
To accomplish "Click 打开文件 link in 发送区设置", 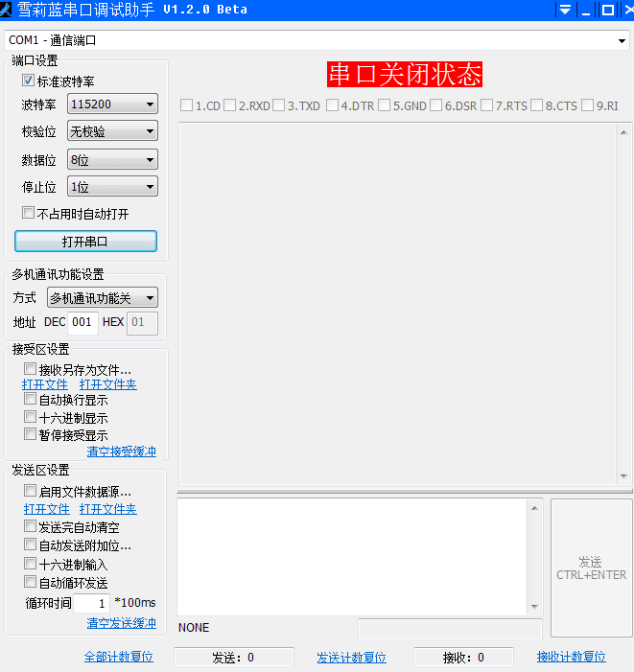I will (x=47, y=509).
